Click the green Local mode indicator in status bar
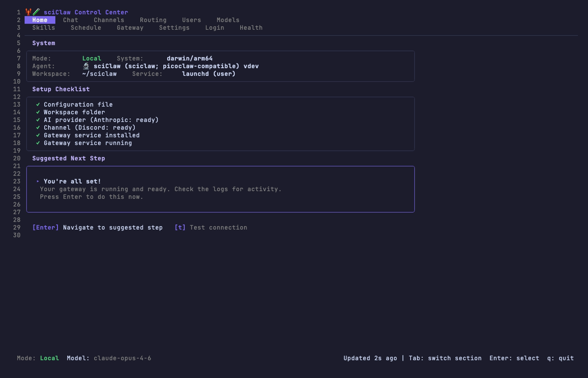This screenshot has width=588, height=378. (x=49, y=358)
